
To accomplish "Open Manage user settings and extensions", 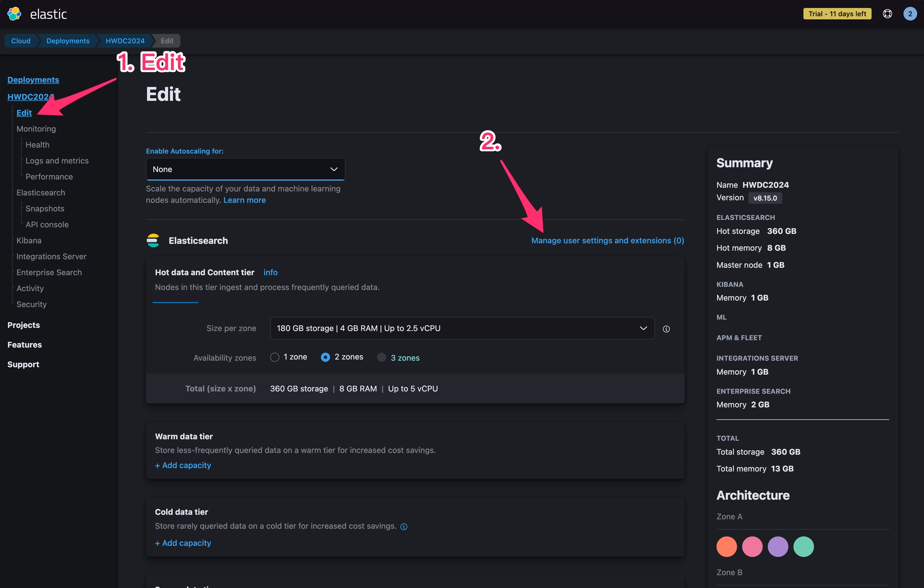I will click(x=608, y=240).
